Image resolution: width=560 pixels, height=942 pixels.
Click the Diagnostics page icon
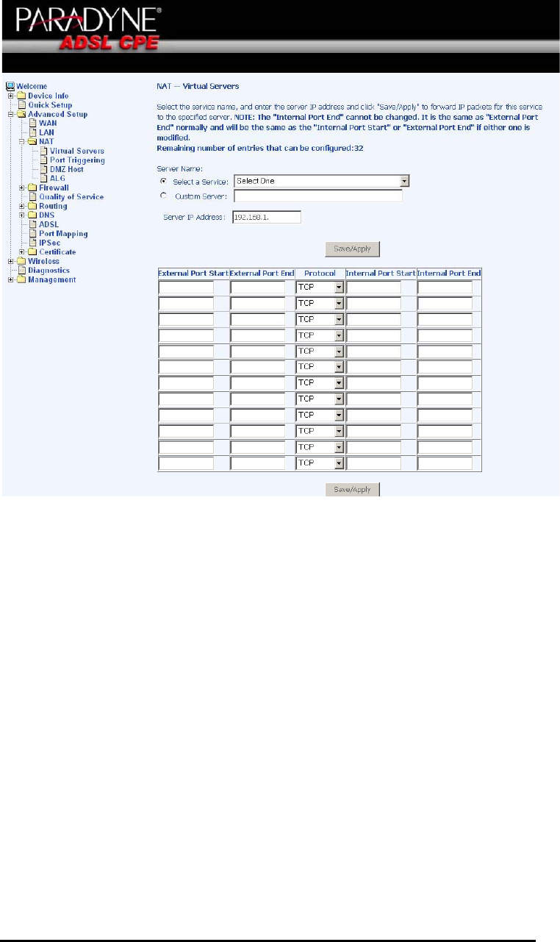click(x=22, y=271)
